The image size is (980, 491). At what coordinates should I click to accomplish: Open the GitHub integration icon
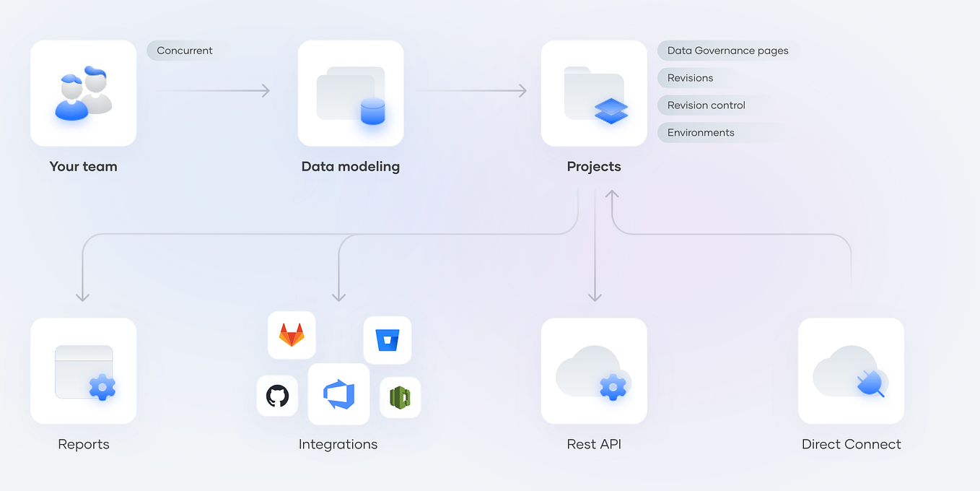pos(277,396)
